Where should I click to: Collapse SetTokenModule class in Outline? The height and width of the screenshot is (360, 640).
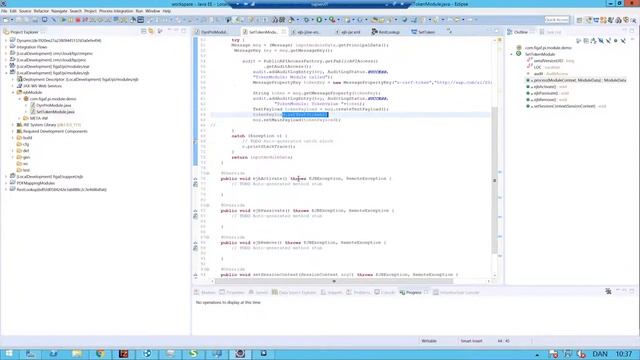coord(511,54)
